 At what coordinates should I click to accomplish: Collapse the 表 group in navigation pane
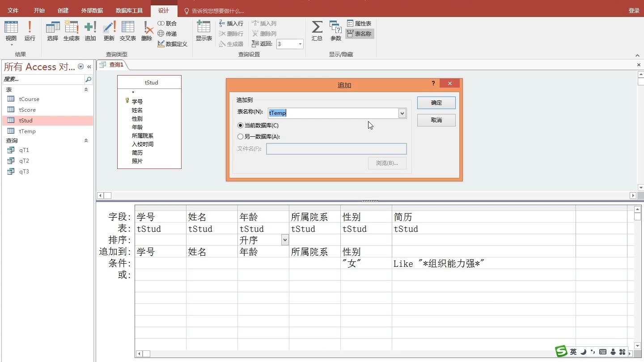(x=86, y=90)
